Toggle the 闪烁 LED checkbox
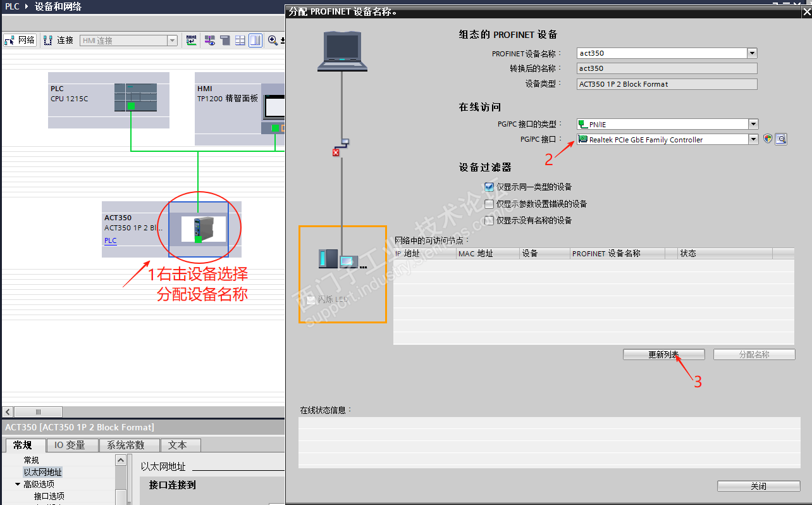812x505 pixels. (x=311, y=299)
